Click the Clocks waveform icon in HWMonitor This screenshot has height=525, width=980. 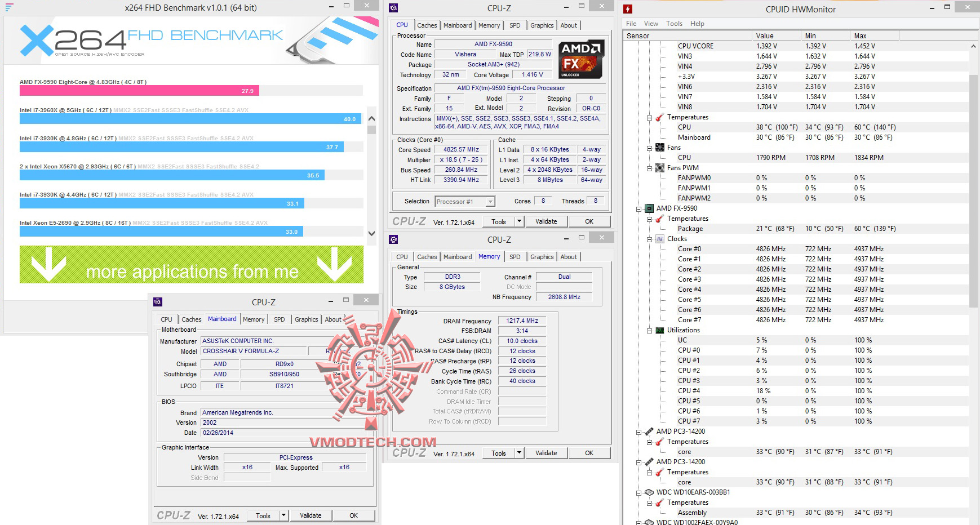(659, 239)
